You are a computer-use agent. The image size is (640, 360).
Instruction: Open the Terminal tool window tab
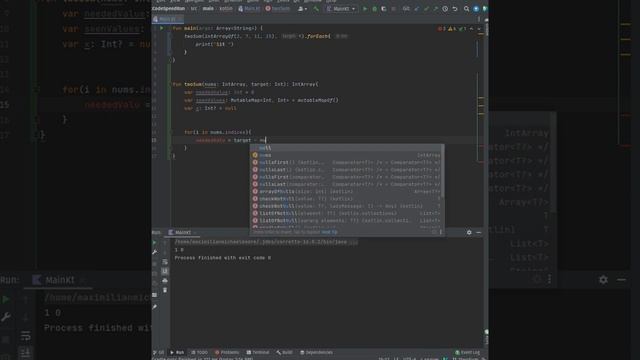[x=258, y=352]
